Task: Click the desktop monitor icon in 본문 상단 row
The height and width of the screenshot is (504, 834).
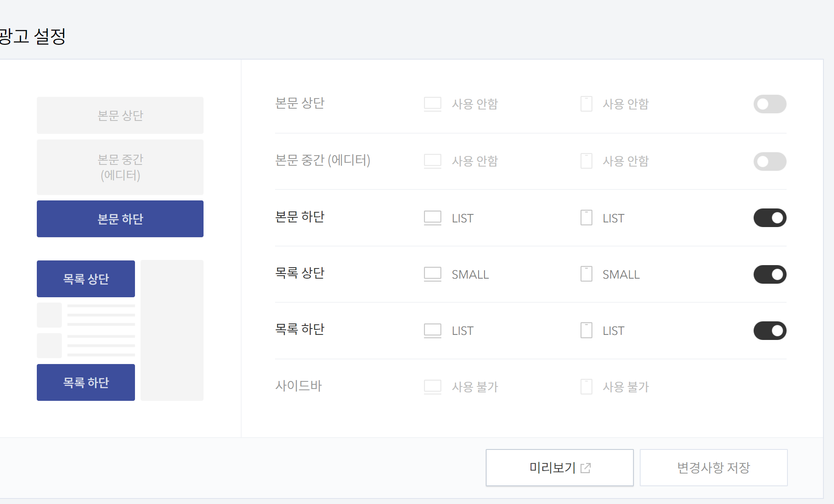Action: (432, 104)
